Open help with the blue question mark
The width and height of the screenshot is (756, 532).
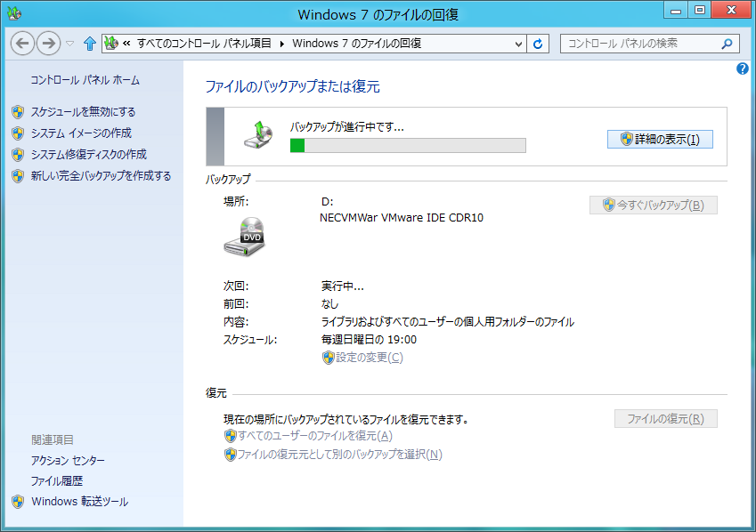743,69
